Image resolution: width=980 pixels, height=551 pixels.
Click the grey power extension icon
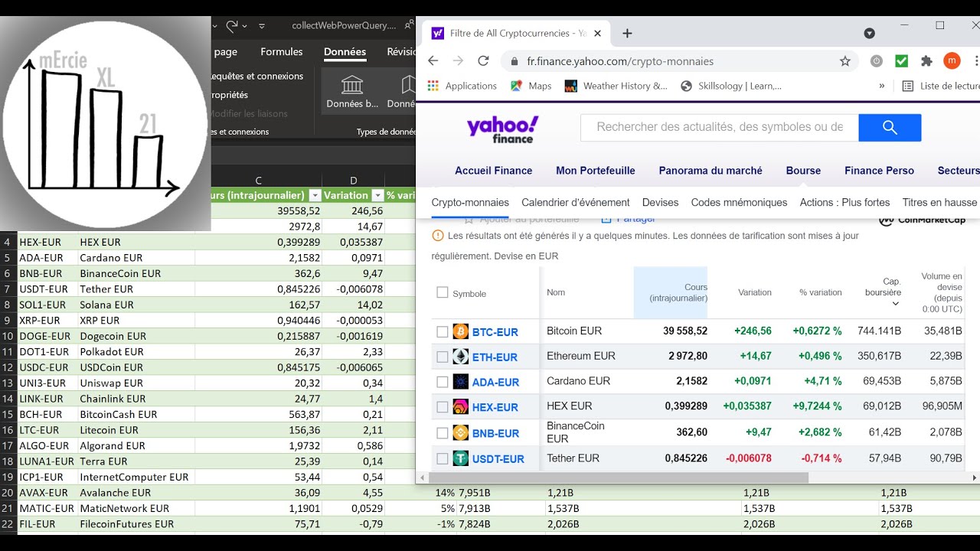[877, 61]
